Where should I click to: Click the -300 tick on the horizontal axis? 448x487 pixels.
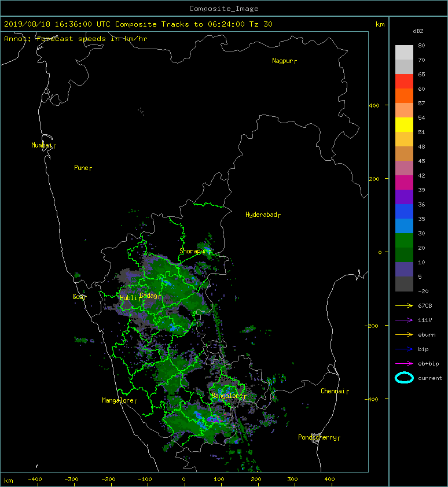(72, 479)
